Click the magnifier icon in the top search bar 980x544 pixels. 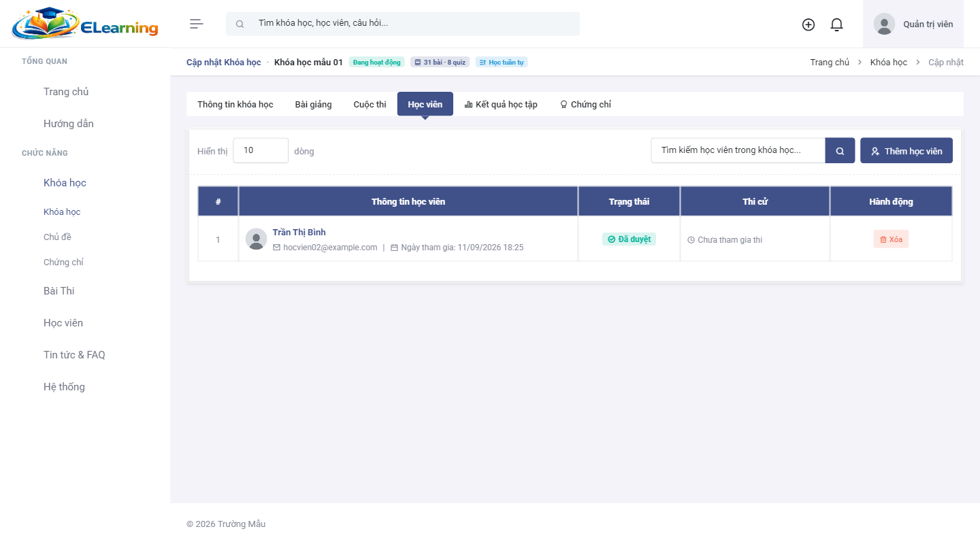tap(240, 24)
